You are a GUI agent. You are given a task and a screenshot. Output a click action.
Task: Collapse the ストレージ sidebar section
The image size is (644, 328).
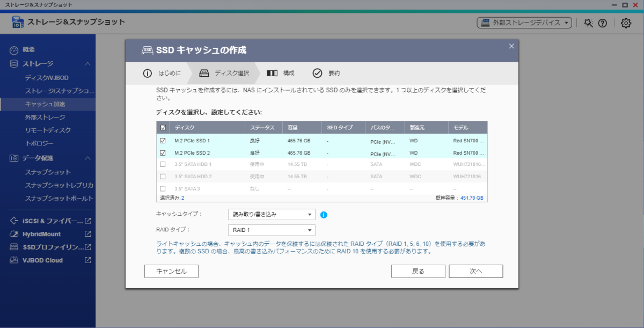87,64
